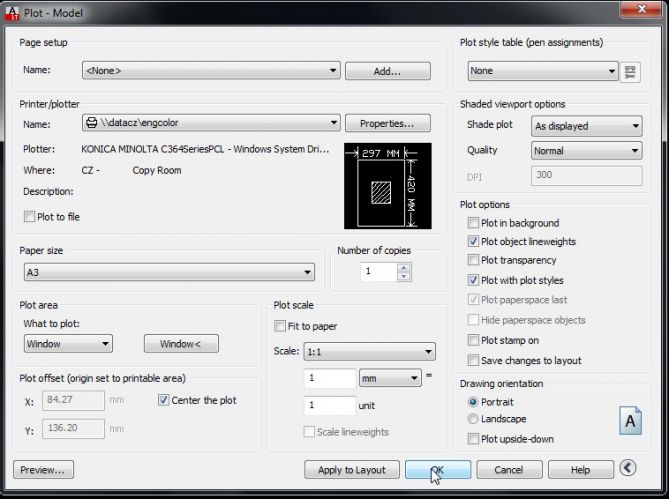Click the portrait page orientation icon
Image resolution: width=669 pixels, height=499 pixels.
[630, 421]
